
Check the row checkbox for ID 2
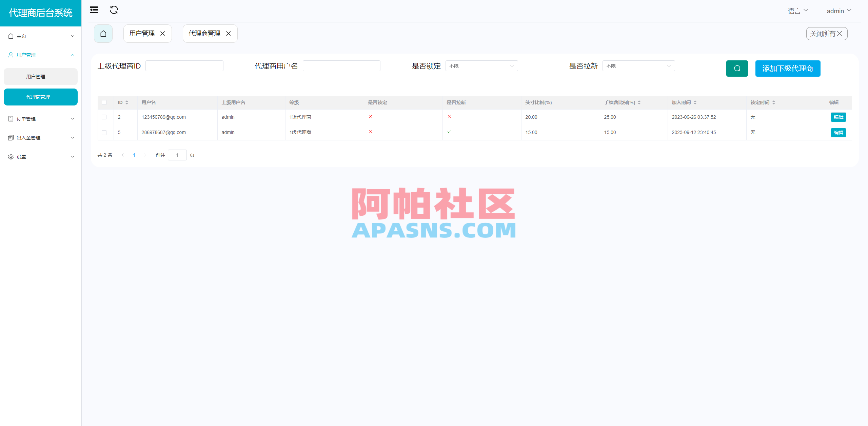pyautogui.click(x=104, y=117)
